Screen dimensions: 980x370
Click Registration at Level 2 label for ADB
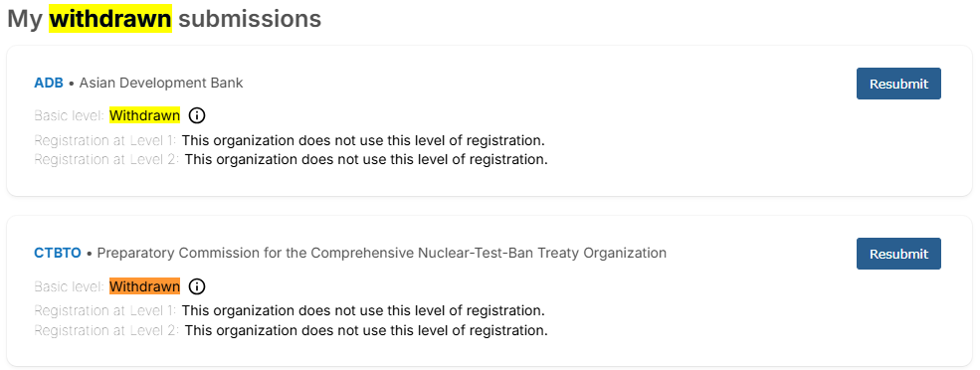106,159
